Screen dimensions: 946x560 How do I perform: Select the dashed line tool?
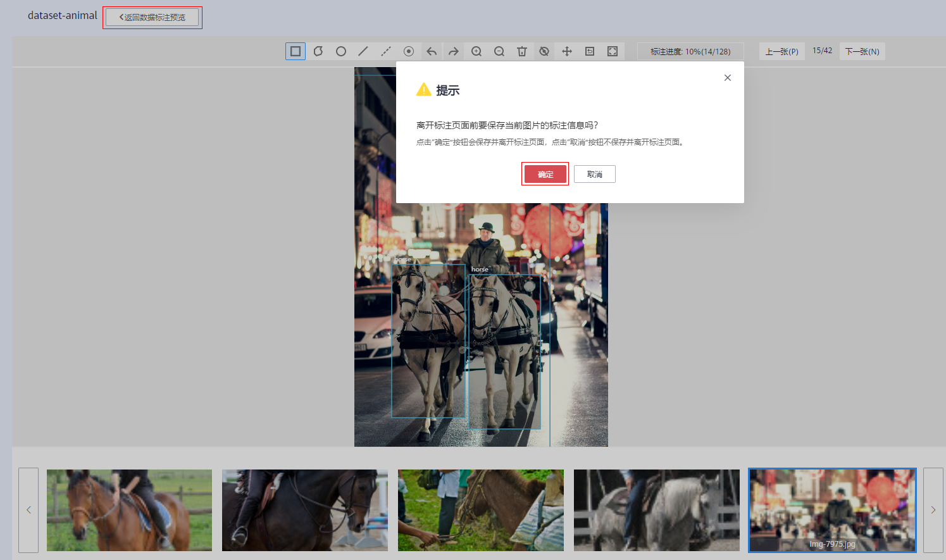click(386, 51)
